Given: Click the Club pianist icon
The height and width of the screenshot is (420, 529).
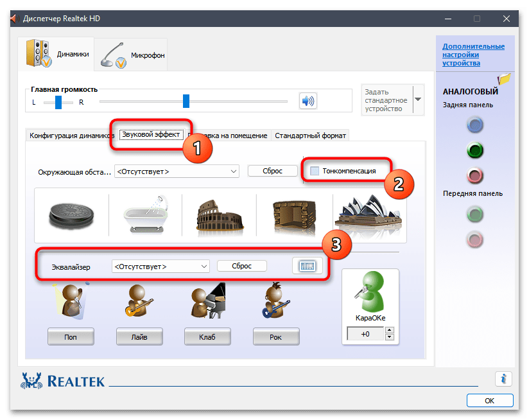Looking at the screenshot, I should point(208,301).
